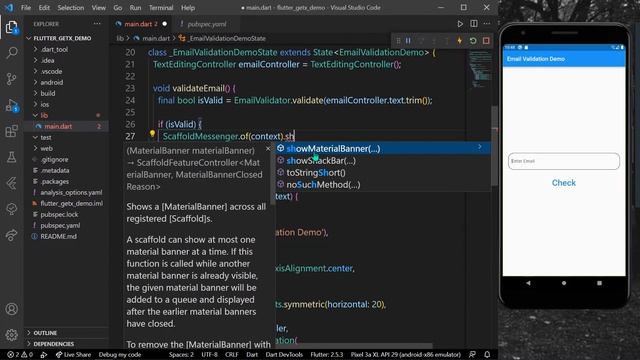The height and width of the screenshot is (360, 640).
Task: Open the Extensions view icon
Action: (x=11, y=131)
